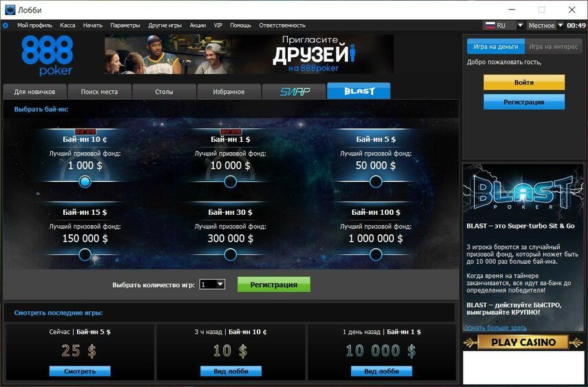
Task: Open the Мой профиль menu
Action: click(x=34, y=25)
